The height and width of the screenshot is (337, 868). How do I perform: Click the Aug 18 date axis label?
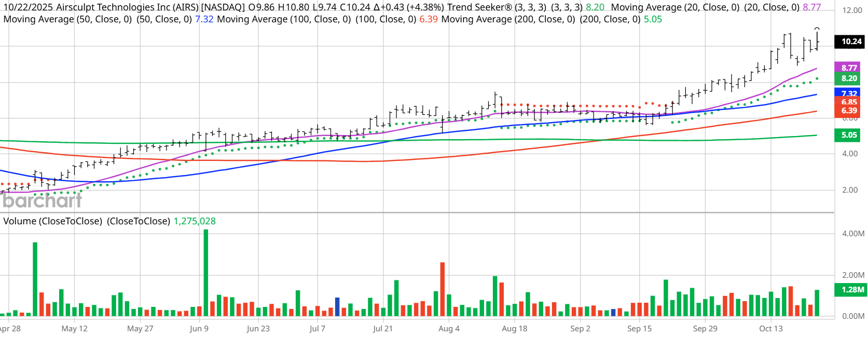tap(515, 328)
